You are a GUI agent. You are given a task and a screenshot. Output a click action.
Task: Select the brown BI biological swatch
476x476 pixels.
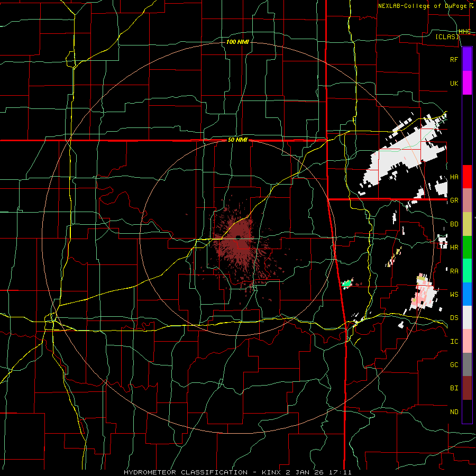pos(467,388)
